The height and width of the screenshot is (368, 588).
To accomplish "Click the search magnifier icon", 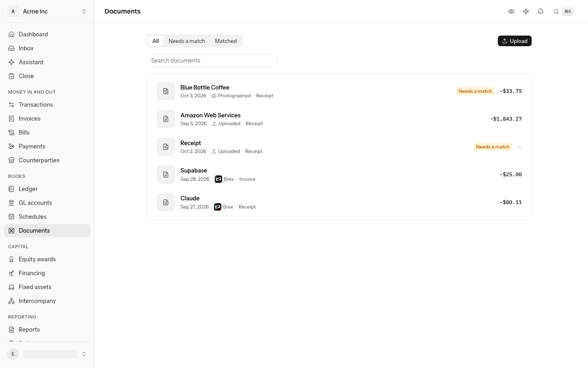I will (x=556, y=11).
